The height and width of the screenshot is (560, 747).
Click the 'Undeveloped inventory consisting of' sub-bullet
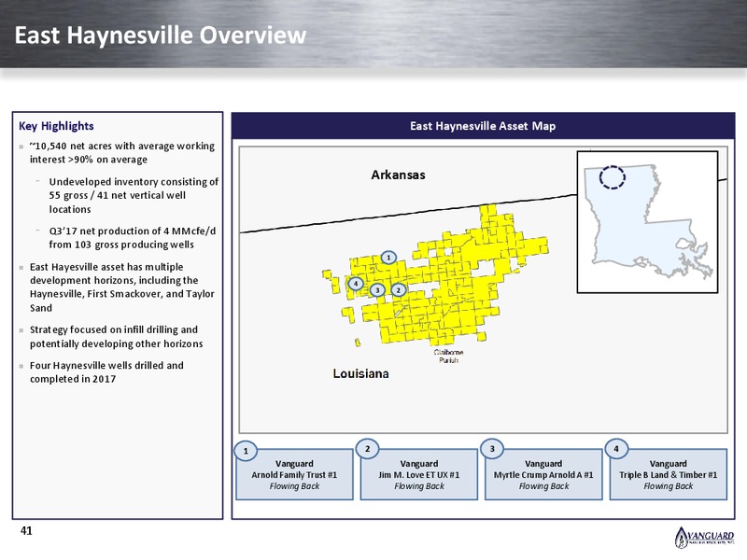[x=134, y=195]
